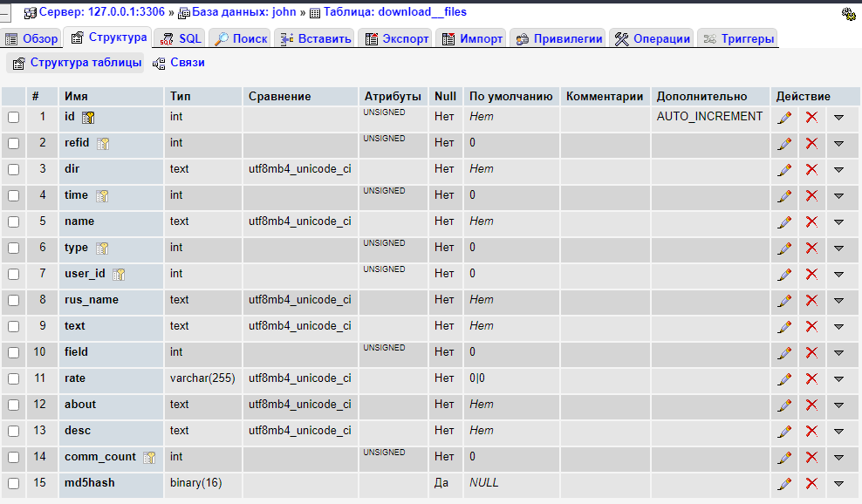Open more actions arrow for text row

point(839,326)
